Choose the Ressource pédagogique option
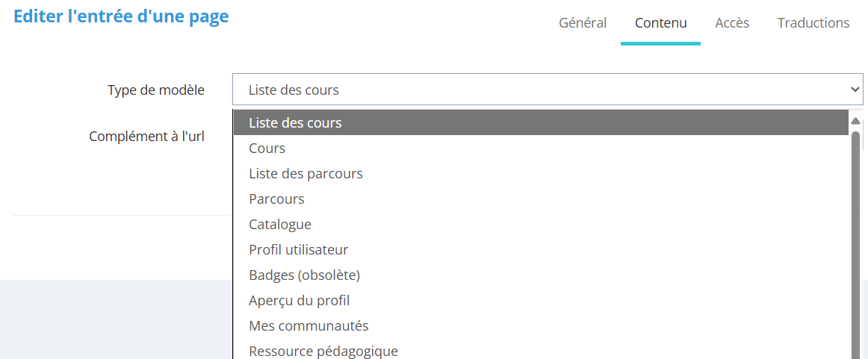868x359 pixels. 323,351
